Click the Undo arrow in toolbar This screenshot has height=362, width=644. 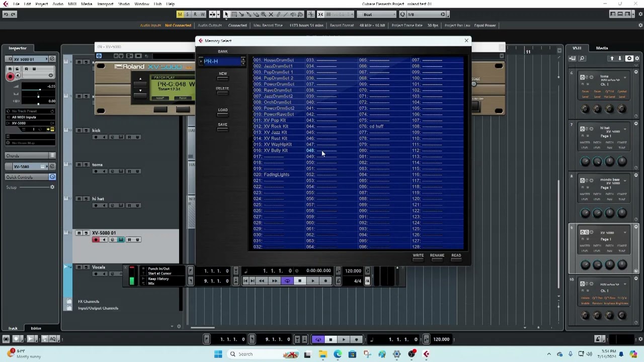[6, 14]
